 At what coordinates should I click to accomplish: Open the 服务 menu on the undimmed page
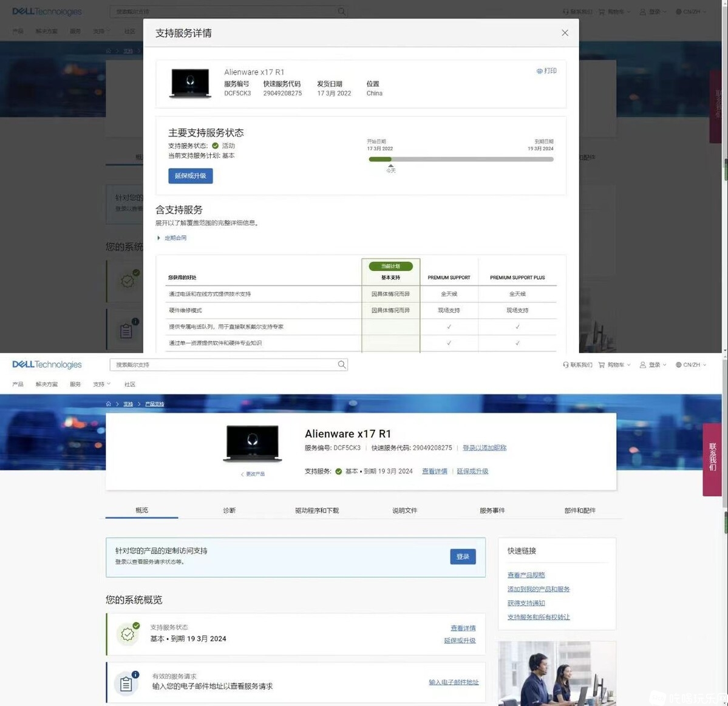[75, 384]
